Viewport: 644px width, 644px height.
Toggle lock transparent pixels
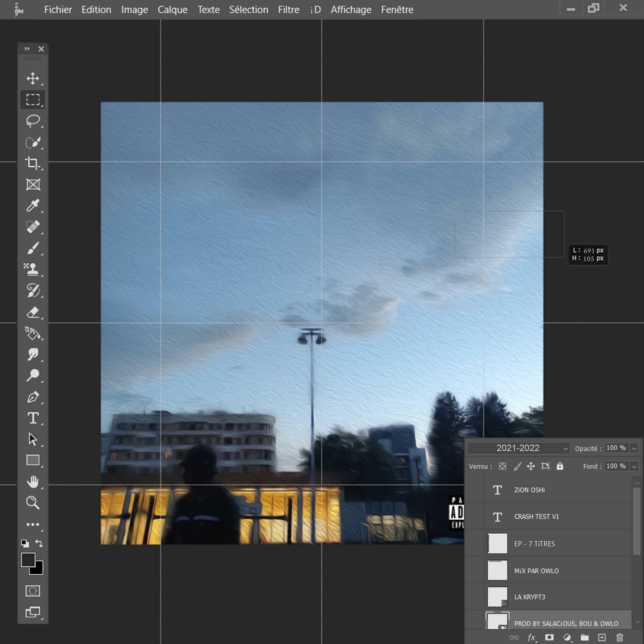tap(502, 466)
